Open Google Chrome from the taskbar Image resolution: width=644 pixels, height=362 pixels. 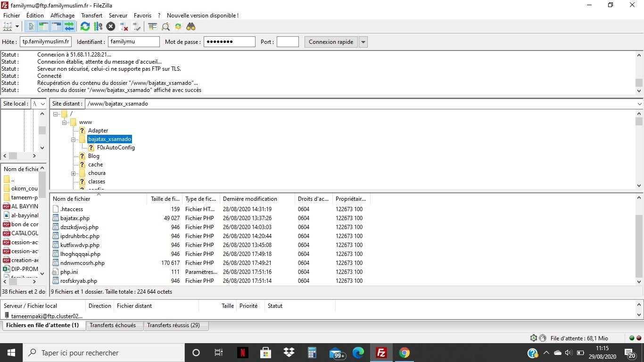tap(405, 353)
